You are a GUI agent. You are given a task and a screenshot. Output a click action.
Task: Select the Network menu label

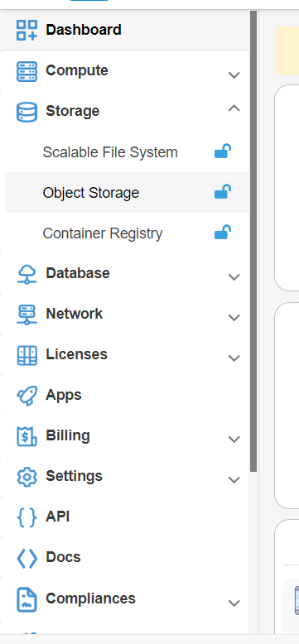[74, 314]
